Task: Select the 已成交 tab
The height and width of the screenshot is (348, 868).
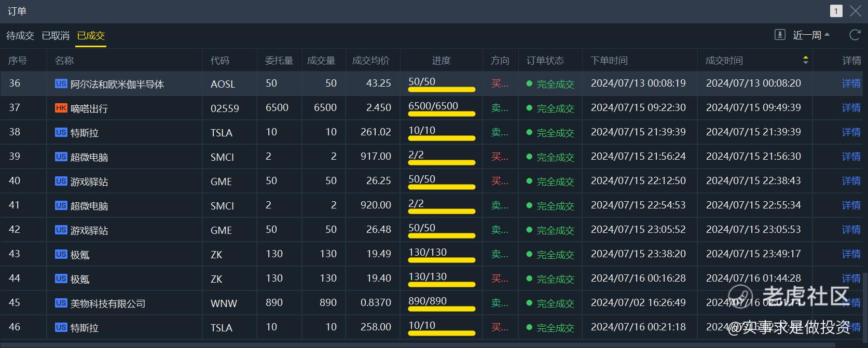Action: click(91, 35)
